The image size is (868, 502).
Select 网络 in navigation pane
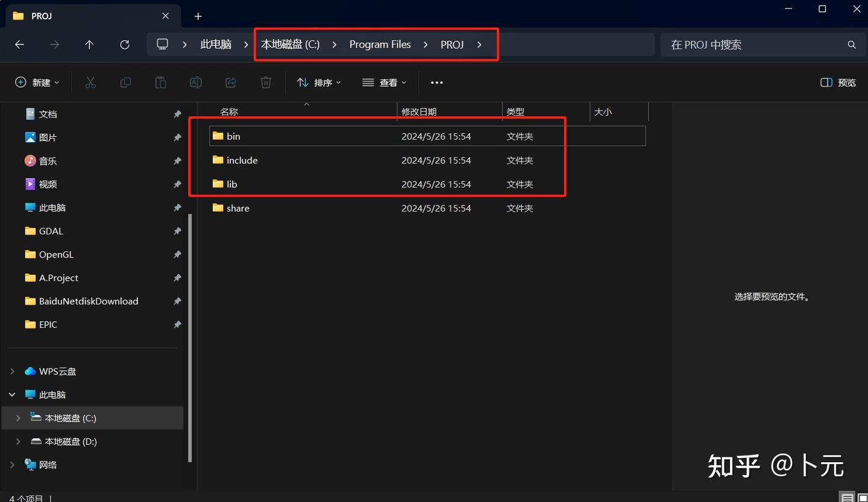coord(48,465)
